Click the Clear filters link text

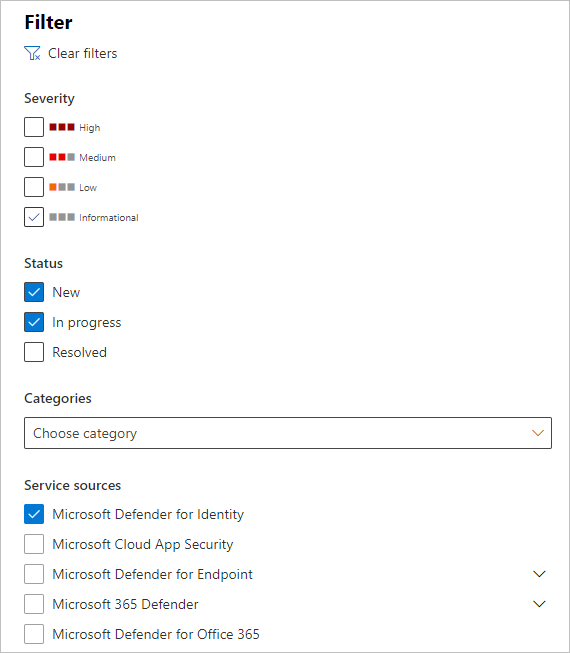click(82, 53)
